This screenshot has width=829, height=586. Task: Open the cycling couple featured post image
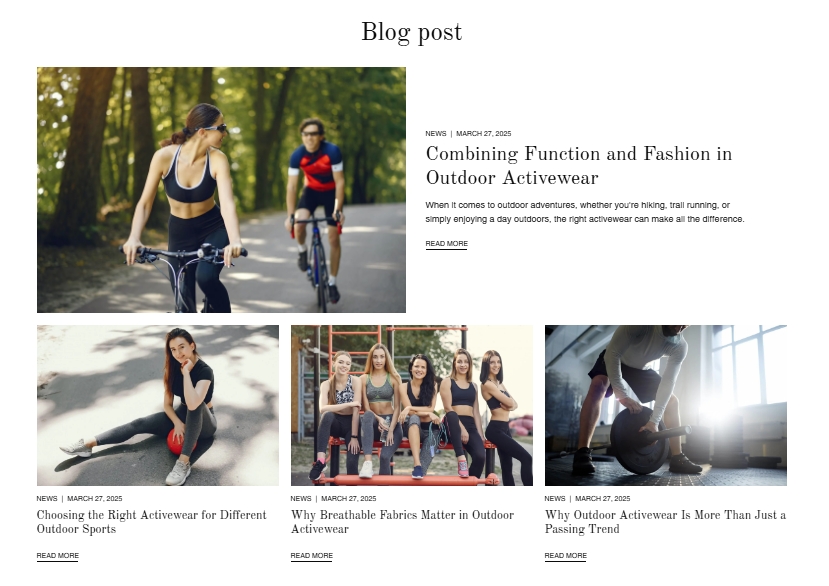(221, 189)
